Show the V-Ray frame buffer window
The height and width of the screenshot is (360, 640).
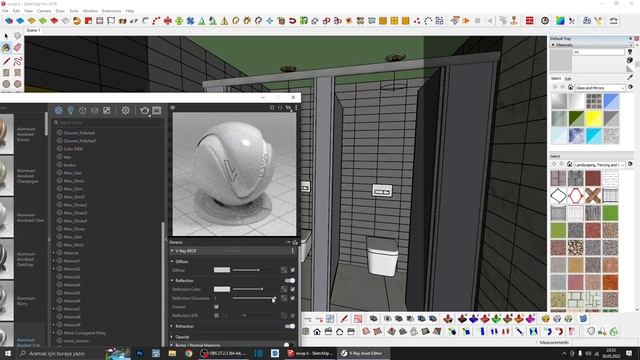[x=157, y=110]
